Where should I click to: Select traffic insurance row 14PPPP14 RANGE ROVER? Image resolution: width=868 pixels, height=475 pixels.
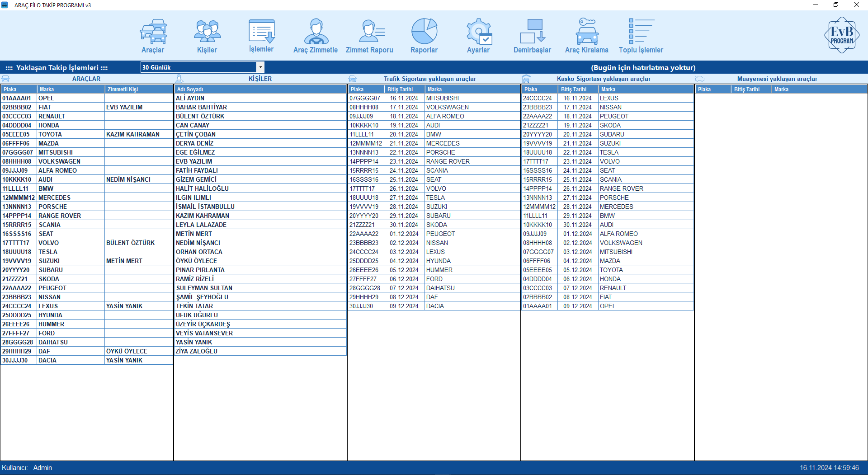(x=433, y=161)
